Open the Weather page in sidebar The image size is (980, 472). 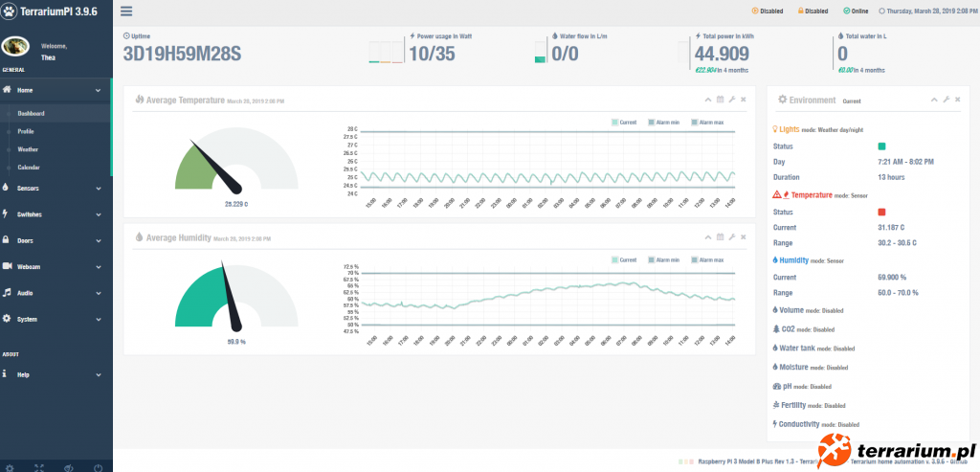(x=28, y=149)
